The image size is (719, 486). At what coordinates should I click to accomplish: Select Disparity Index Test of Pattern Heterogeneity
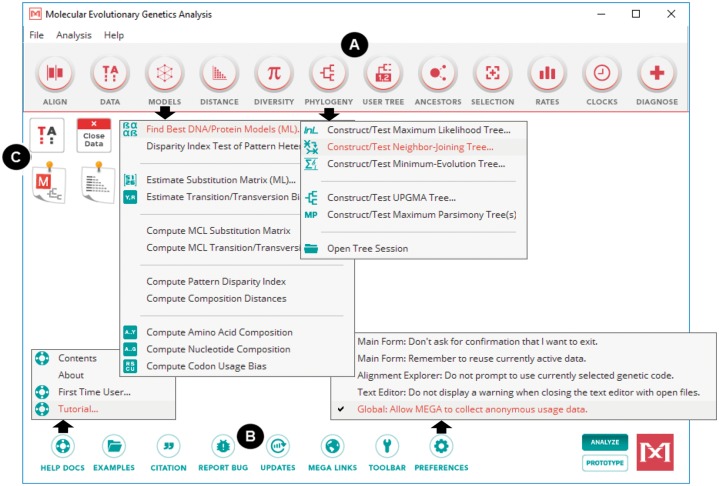[x=210, y=146]
